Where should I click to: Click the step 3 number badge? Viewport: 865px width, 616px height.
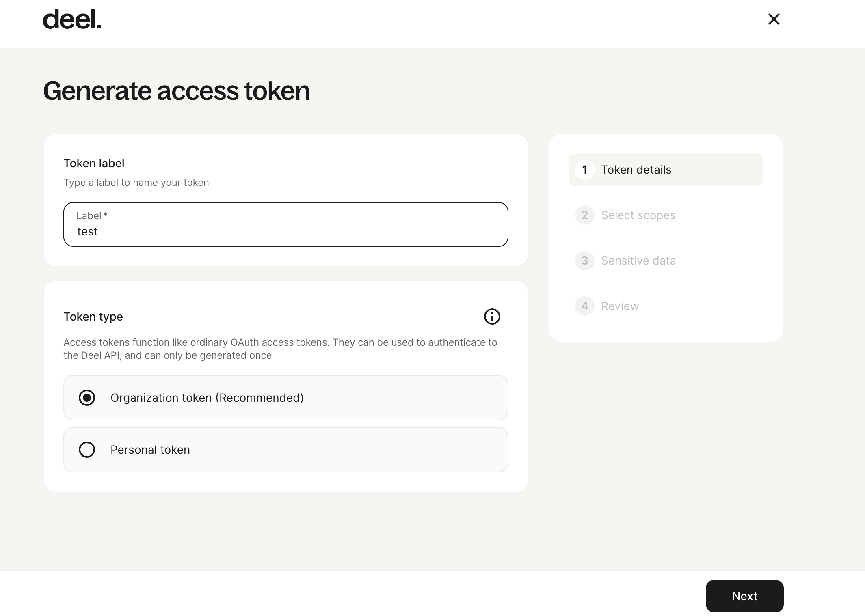click(x=585, y=261)
